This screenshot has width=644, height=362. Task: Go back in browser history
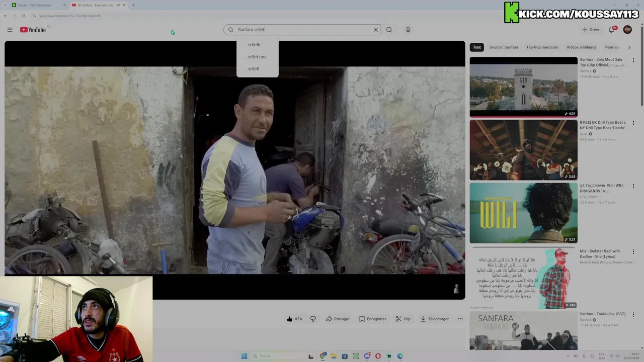(x=6, y=16)
